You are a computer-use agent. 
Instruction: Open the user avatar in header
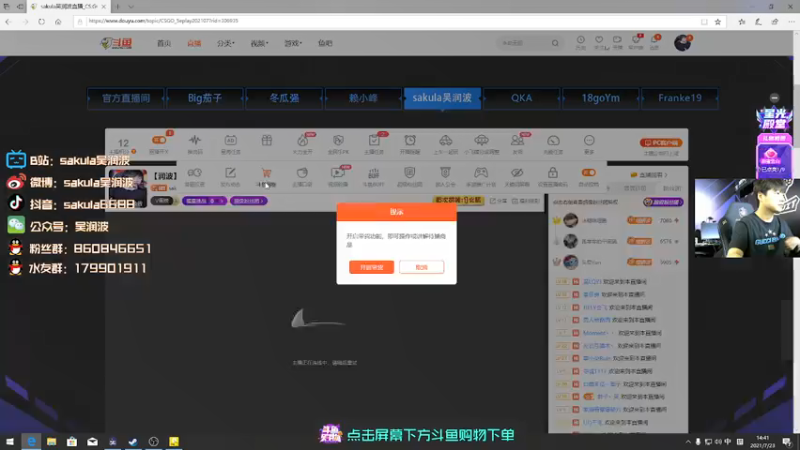(682, 43)
